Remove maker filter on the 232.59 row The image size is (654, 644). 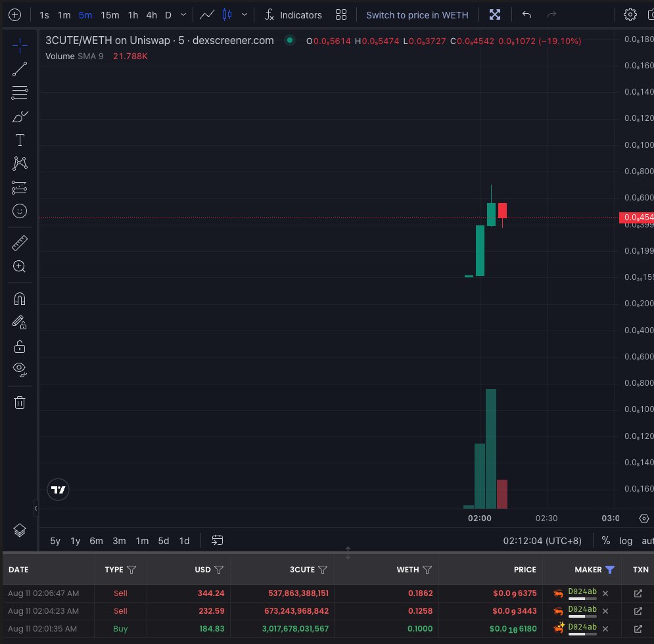point(605,611)
